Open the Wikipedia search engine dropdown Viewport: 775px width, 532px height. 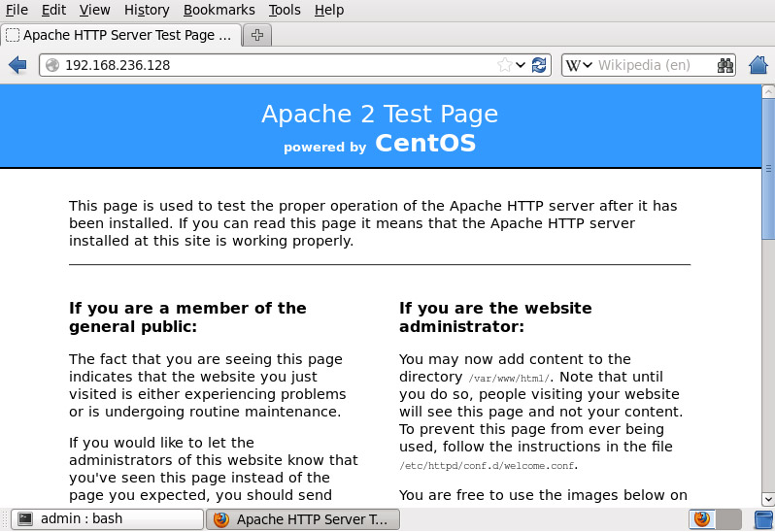pyautogui.click(x=588, y=65)
